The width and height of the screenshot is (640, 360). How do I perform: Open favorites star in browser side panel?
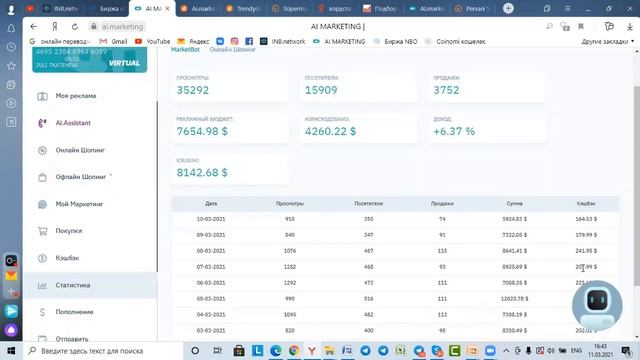click(x=11, y=66)
